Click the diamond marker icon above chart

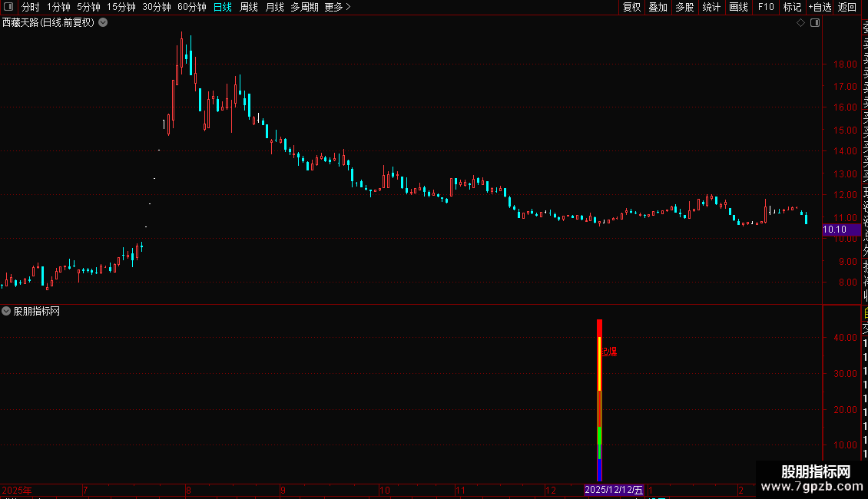[x=800, y=23]
